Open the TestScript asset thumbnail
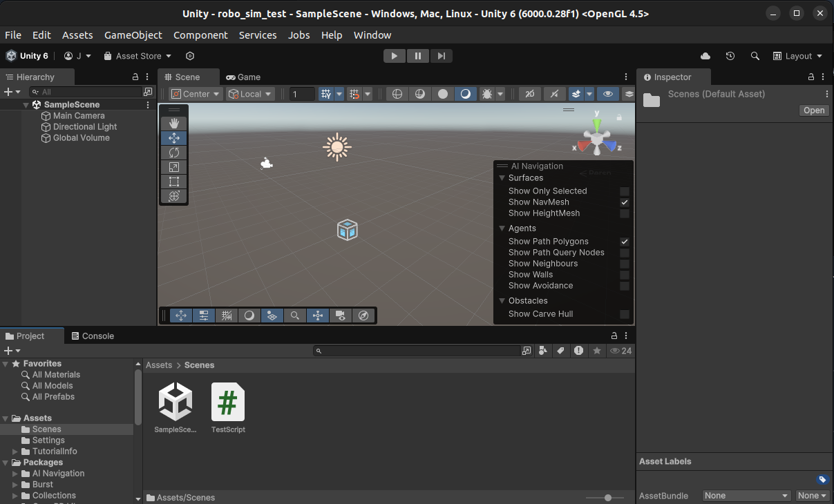Screen dimensions: 834x504 coord(228,403)
